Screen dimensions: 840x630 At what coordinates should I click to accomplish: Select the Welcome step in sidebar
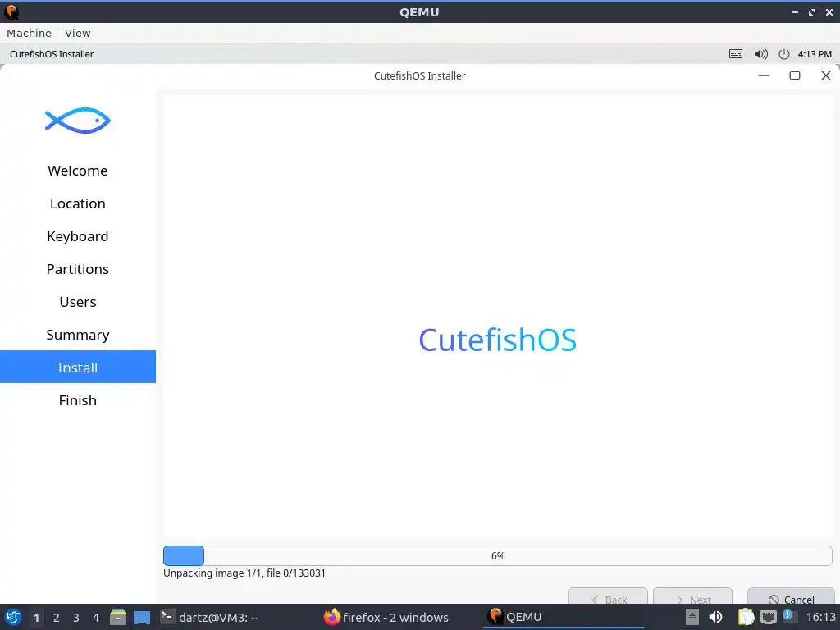pyautogui.click(x=78, y=171)
